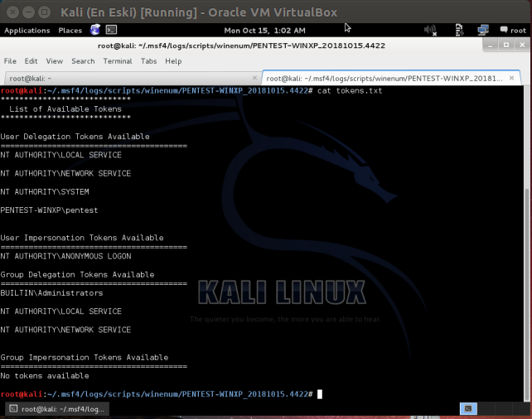Launch terminal from top panel icon
The image size is (532, 419).
(111, 30)
